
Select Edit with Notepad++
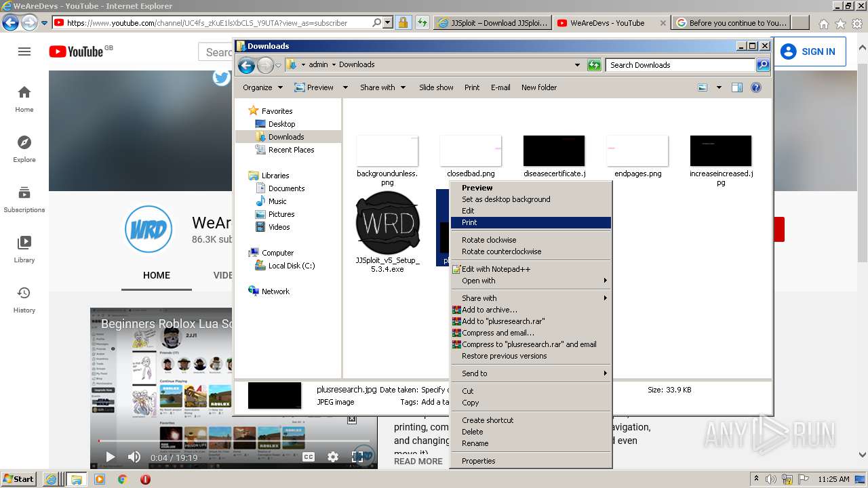(x=531, y=269)
